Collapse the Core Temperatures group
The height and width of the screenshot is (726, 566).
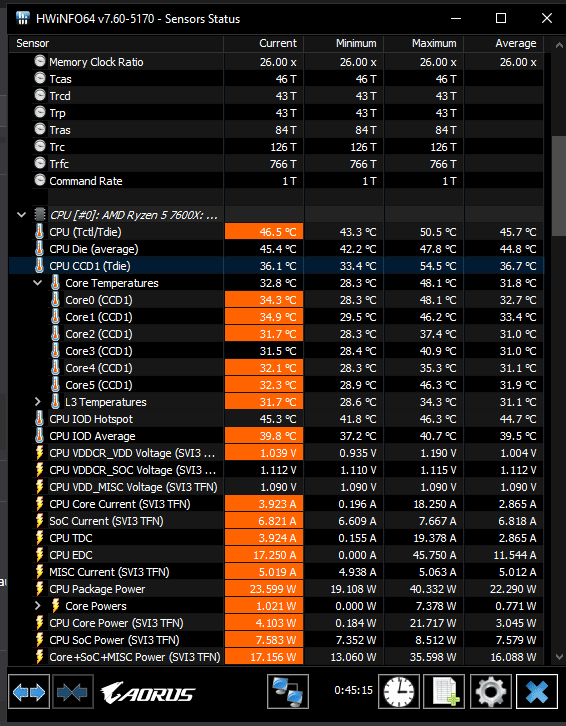pyautogui.click(x=38, y=283)
